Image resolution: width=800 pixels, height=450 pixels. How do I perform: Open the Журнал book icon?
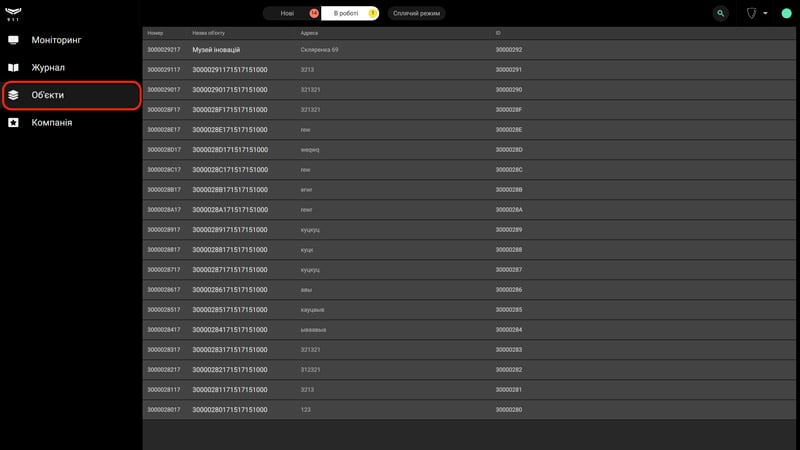point(13,67)
